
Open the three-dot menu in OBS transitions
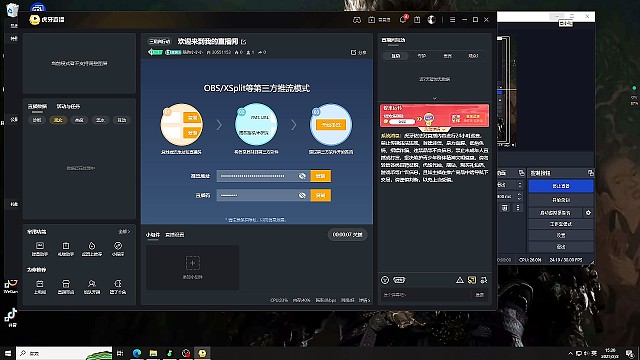(x=518, y=208)
